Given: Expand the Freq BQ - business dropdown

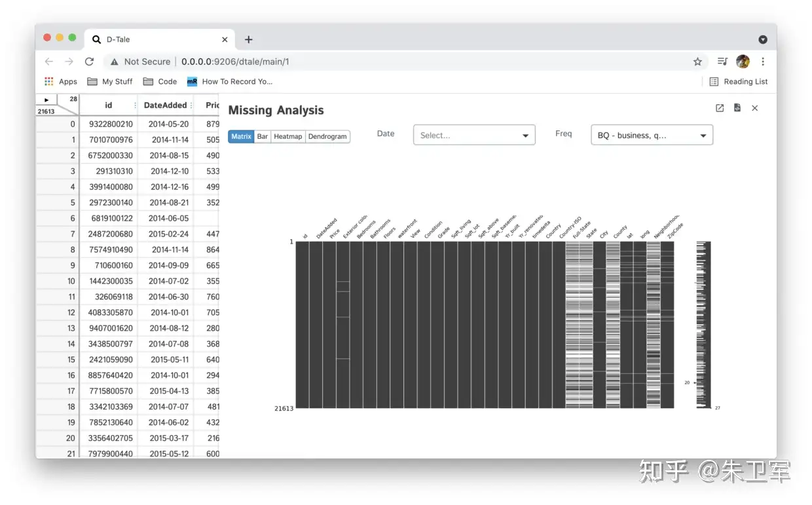Looking at the screenshot, I should coord(652,135).
